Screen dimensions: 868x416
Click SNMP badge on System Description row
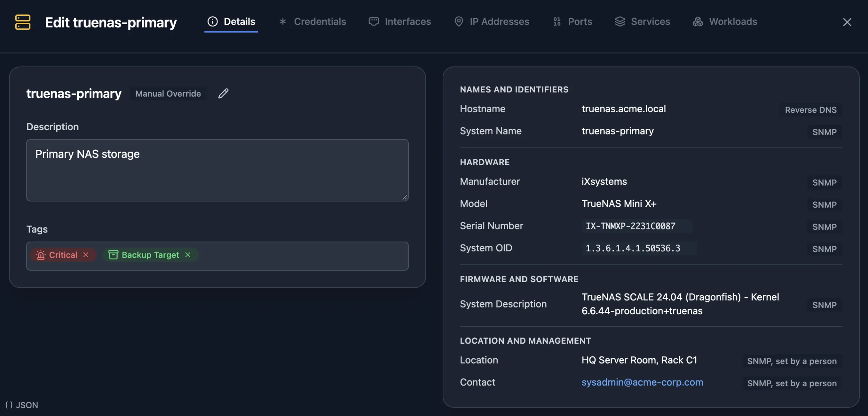[824, 305]
